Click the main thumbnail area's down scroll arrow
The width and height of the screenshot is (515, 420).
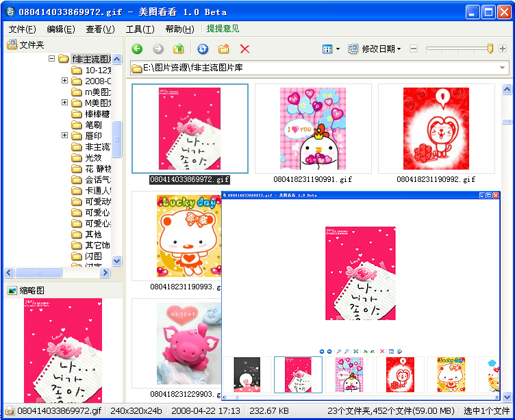507,397
